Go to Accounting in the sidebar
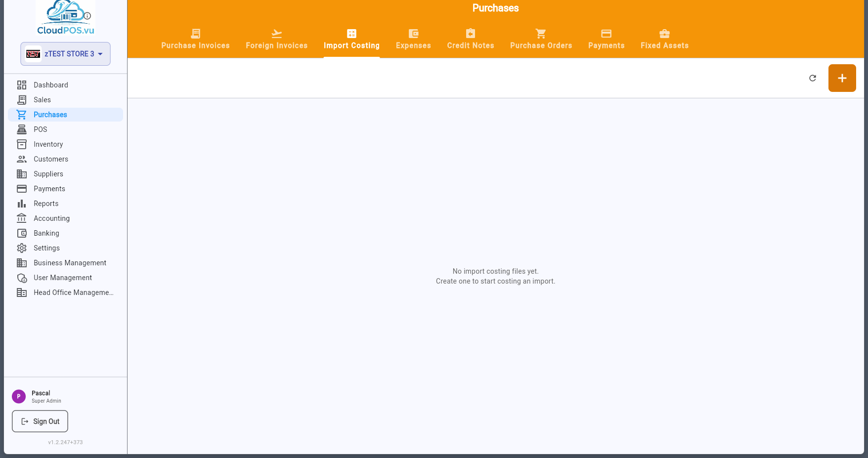Image resolution: width=868 pixels, height=458 pixels. (65, 218)
